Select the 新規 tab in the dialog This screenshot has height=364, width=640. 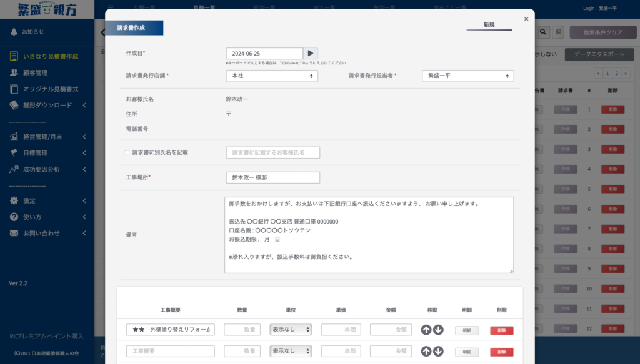(489, 25)
